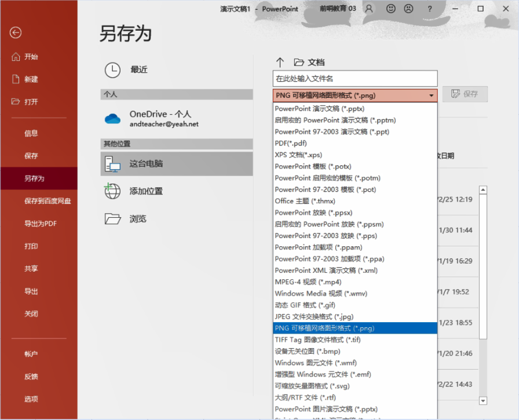
Task: Click the file list scroll up arrow
Action: pyautogui.click(x=483, y=190)
